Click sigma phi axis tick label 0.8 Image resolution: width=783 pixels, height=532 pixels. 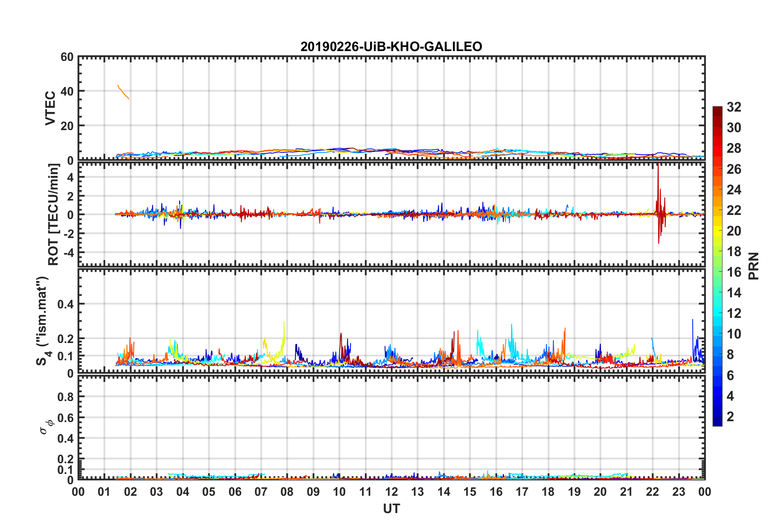point(65,397)
